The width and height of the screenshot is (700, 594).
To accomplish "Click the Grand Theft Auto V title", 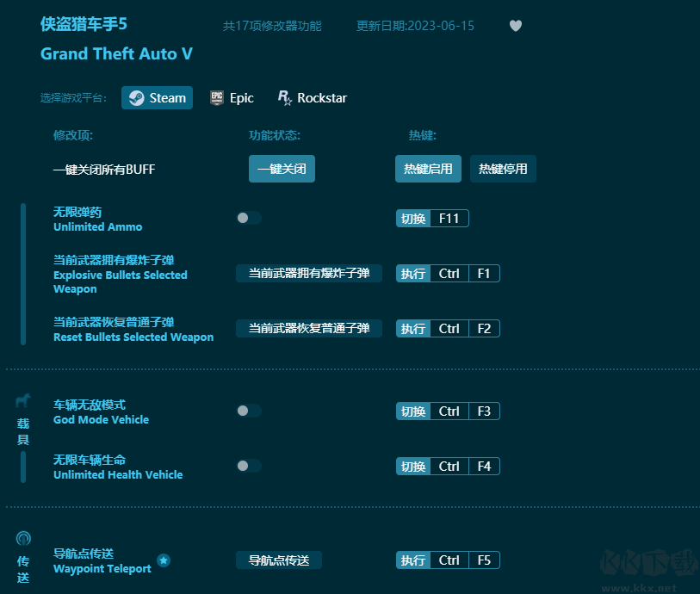I will click(x=116, y=53).
